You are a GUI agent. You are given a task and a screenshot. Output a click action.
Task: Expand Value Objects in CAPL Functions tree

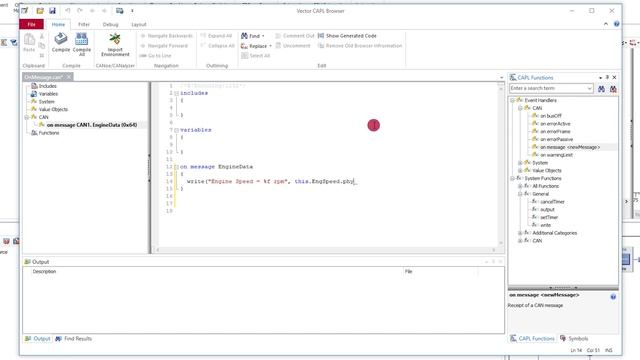520,171
